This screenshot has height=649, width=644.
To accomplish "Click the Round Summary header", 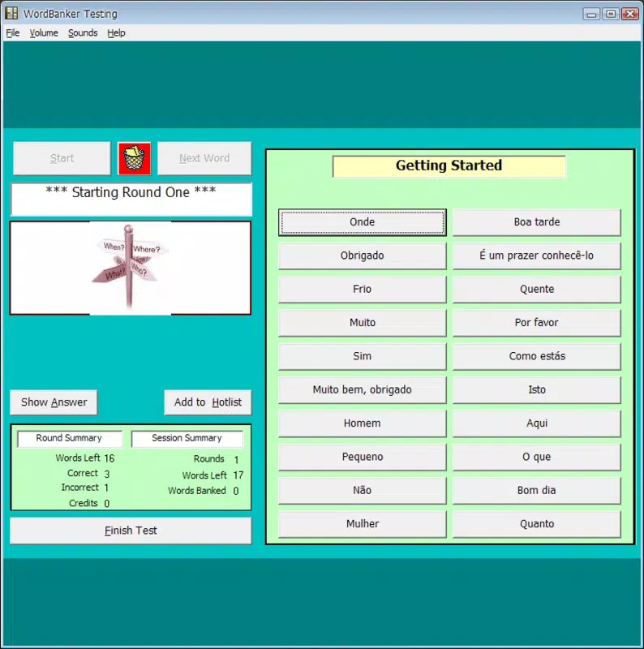I will (70, 438).
